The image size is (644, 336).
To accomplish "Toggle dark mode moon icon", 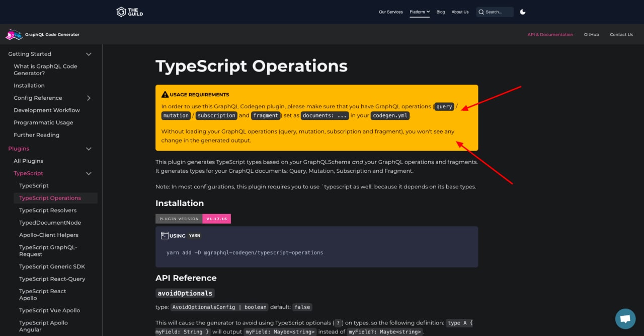I will tap(523, 12).
